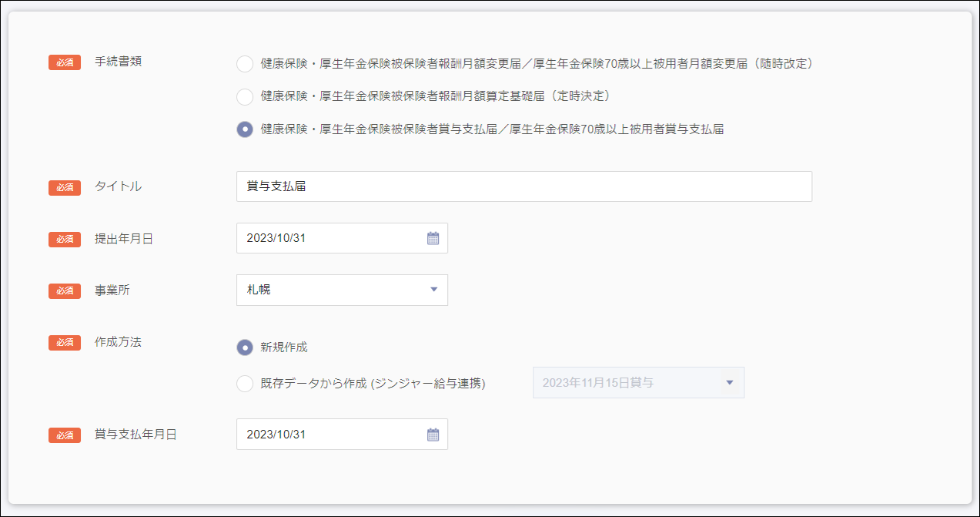Click the 必須 badge beside 賞与支払年月日

click(65, 435)
